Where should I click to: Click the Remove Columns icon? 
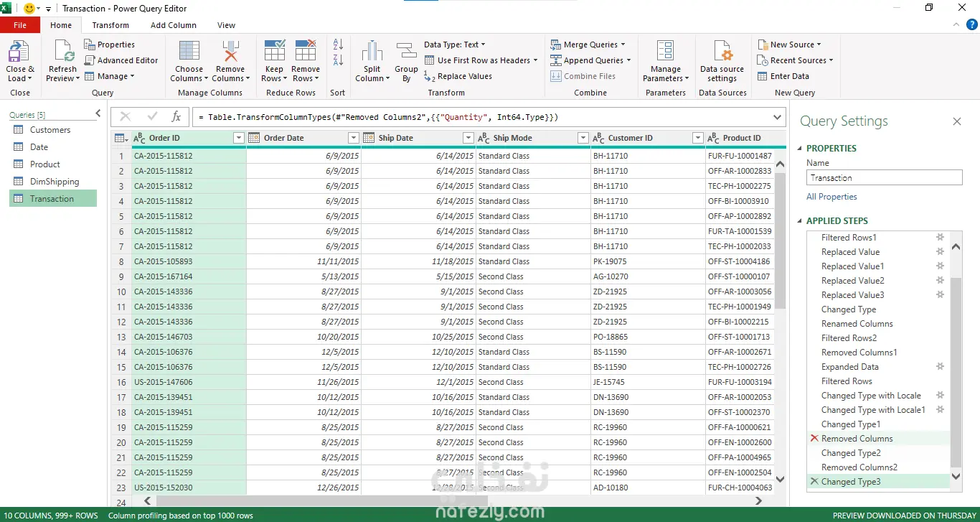(x=230, y=53)
